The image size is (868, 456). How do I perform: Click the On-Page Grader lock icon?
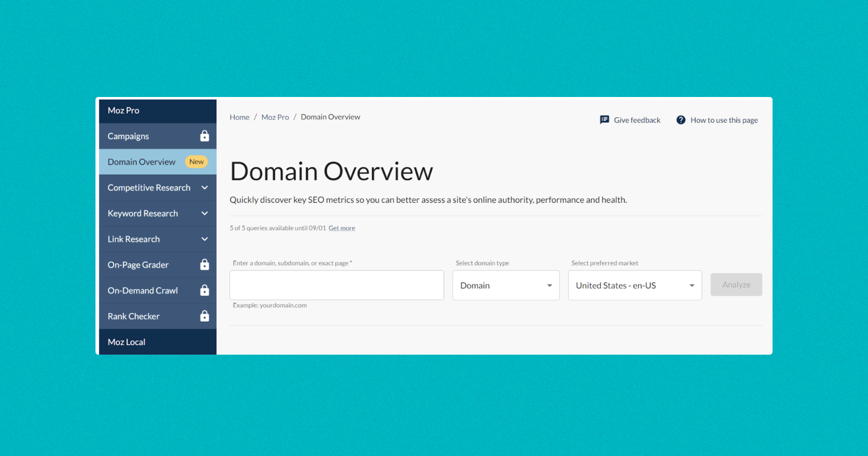[x=204, y=265]
